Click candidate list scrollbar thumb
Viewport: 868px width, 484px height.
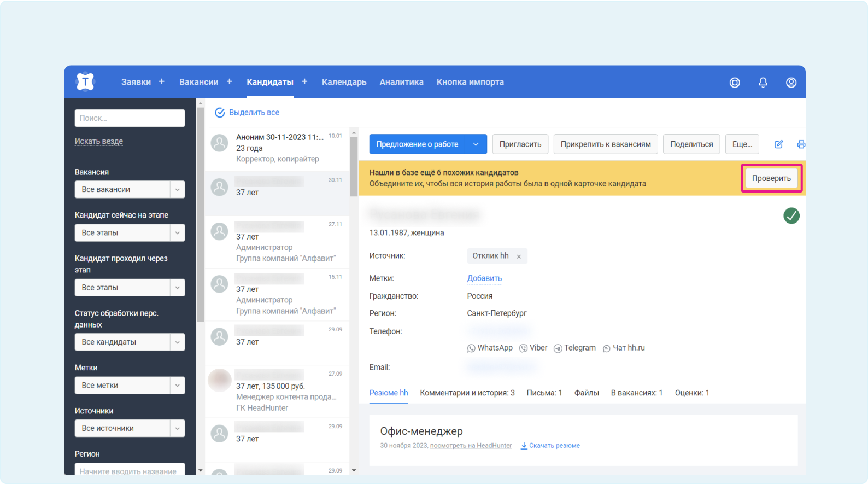point(354,166)
